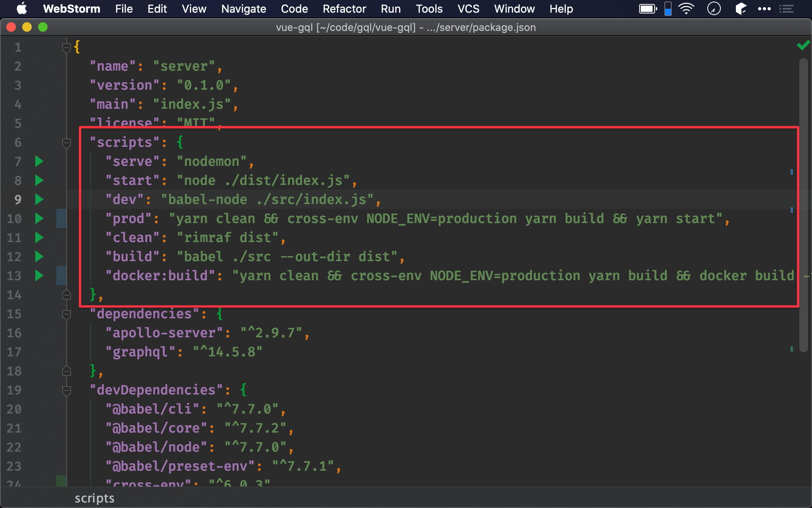
Task: Run the "start" script gutter arrow
Action: click(39, 181)
